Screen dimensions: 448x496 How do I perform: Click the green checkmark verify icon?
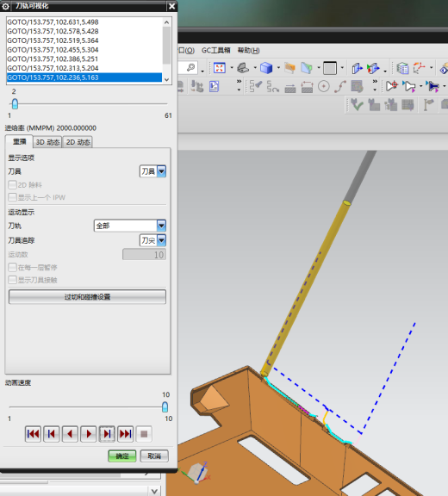[x=357, y=105]
